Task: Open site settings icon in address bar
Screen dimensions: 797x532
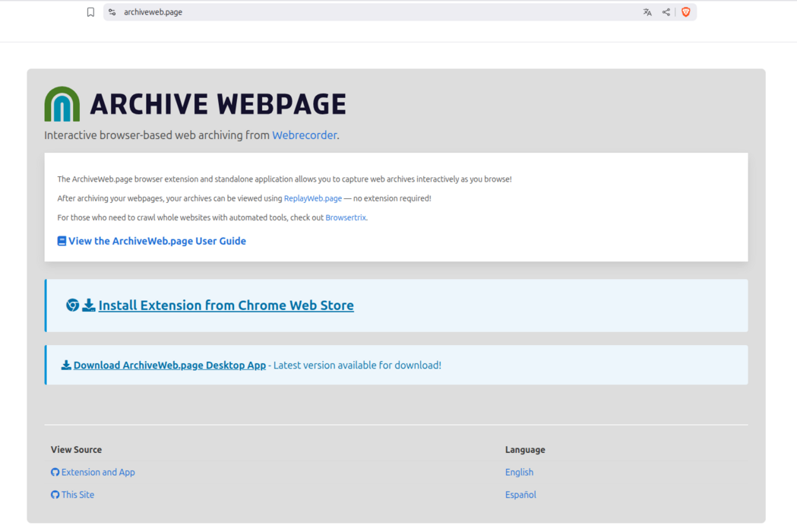Action: (112, 12)
